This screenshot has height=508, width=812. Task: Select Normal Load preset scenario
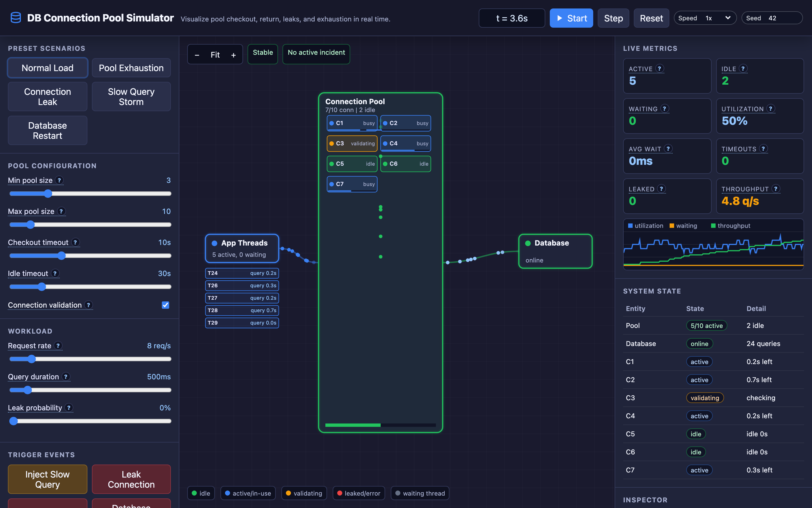pos(48,68)
